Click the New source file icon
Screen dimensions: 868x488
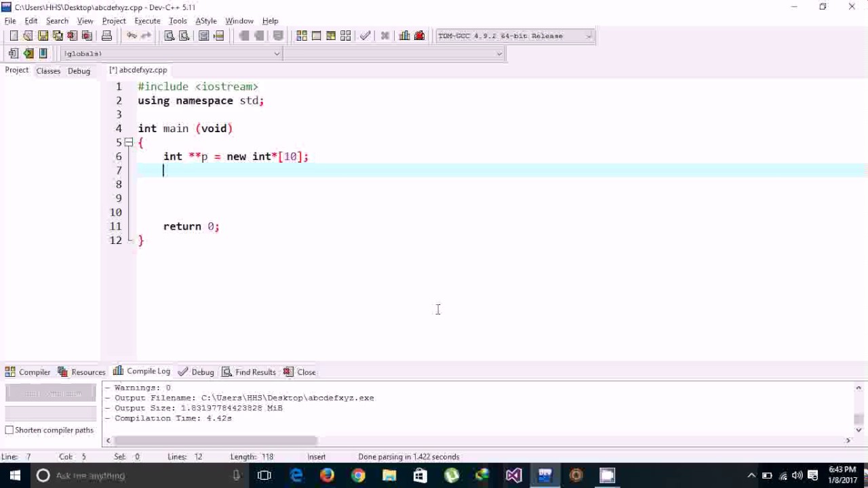tap(13, 36)
